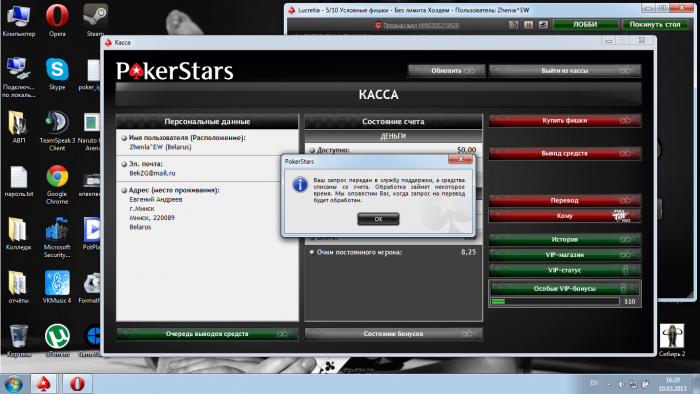
Task: Open the volume tray icon
Action: tap(621, 384)
